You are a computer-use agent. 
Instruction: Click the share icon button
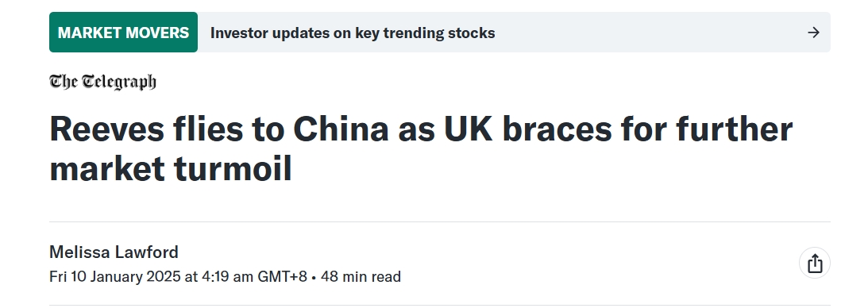click(814, 264)
